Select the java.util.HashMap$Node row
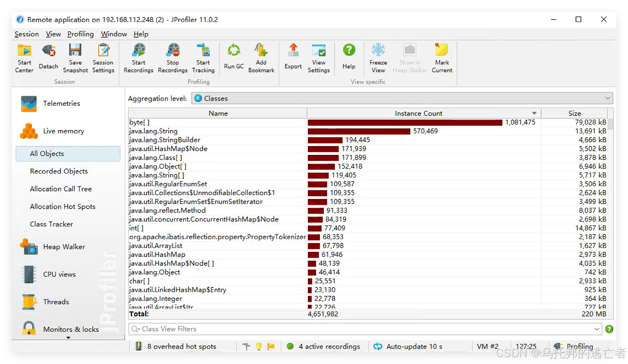 click(x=368, y=149)
